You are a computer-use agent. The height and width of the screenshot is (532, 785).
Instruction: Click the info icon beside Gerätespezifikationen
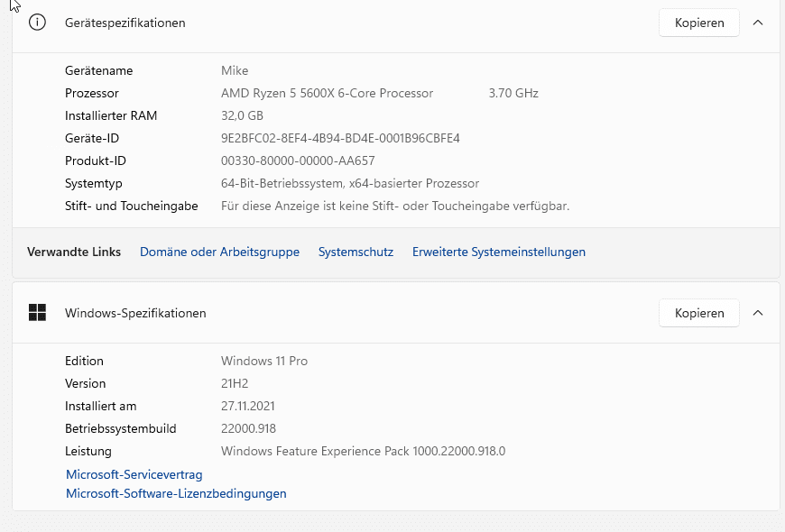tap(37, 23)
